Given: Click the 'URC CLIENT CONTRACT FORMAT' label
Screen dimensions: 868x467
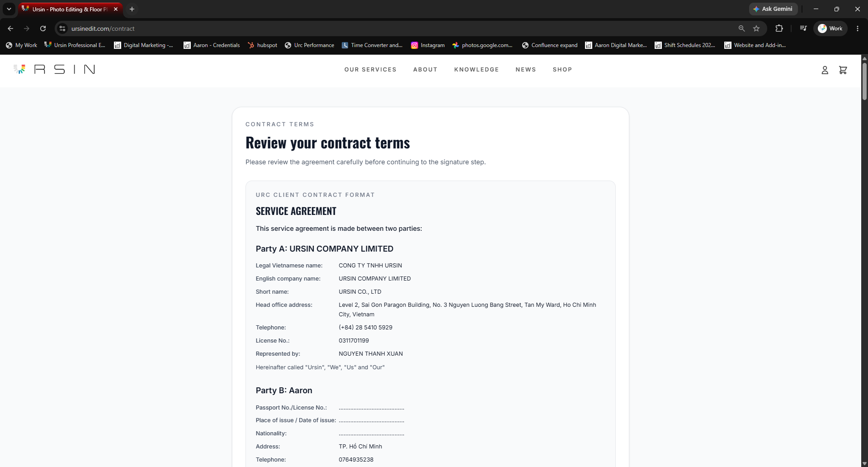Looking at the screenshot, I should (x=315, y=195).
